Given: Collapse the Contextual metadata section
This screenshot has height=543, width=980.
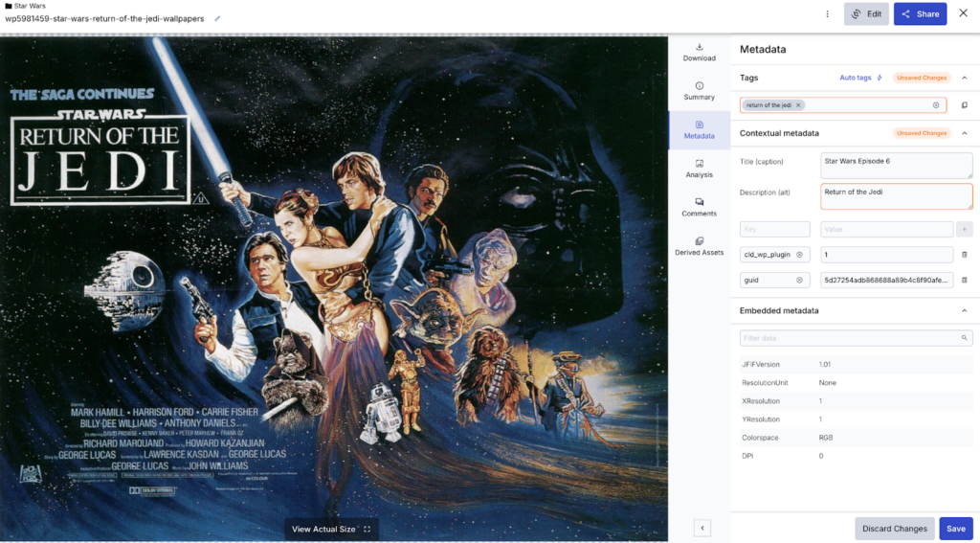Looking at the screenshot, I should pos(964,133).
